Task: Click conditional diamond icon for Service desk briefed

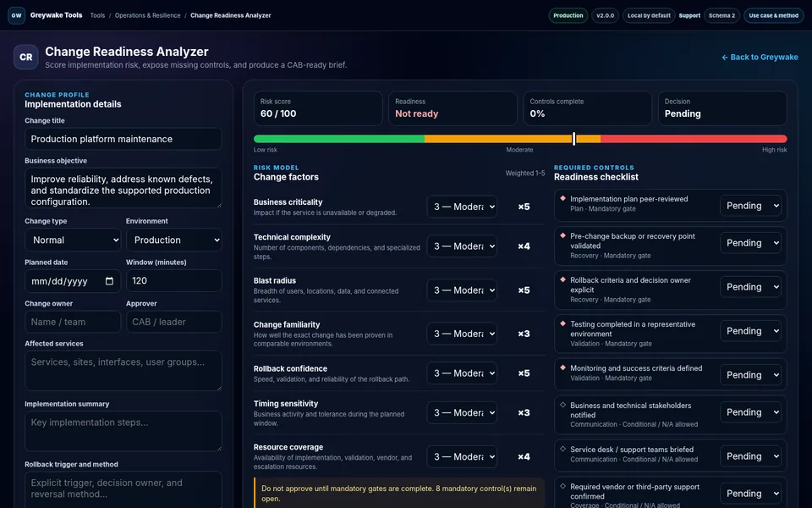Action: [563, 449]
